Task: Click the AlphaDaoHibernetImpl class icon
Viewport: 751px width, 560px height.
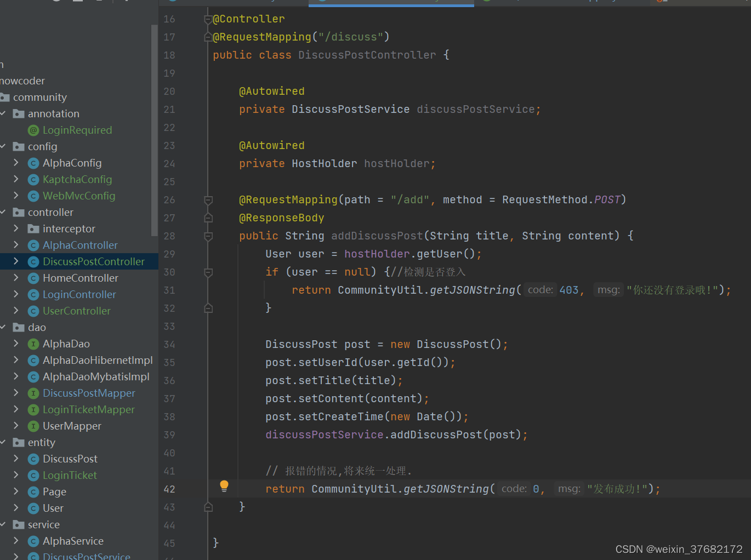Action: (x=33, y=361)
